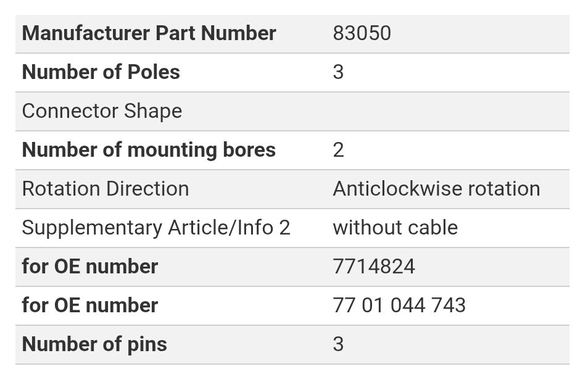The height and width of the screenshot is (382, 588).
Task: Select the Number of pins value 3
Action: 338,344
